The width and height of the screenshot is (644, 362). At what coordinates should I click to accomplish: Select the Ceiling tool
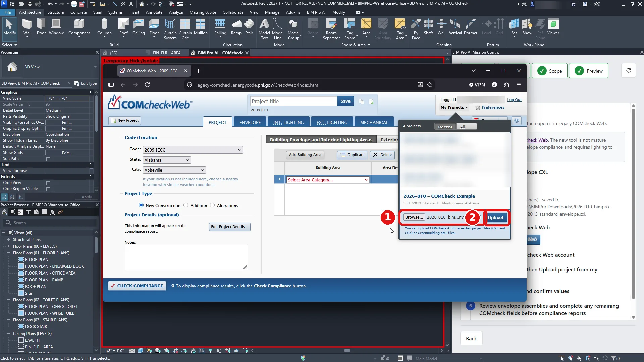pos(139,27)
